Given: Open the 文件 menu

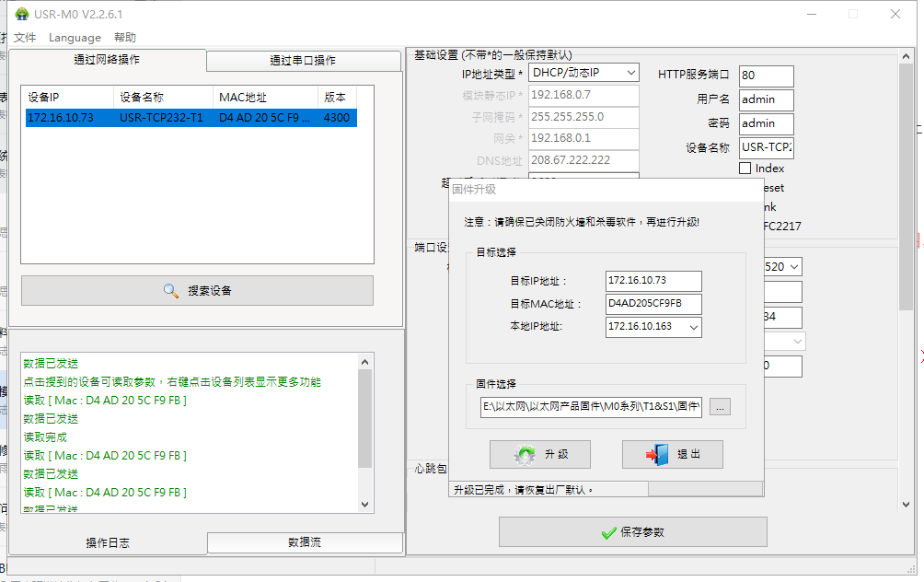Looking at the screenshot, I should pyautogui.click(x=25, y=38).
